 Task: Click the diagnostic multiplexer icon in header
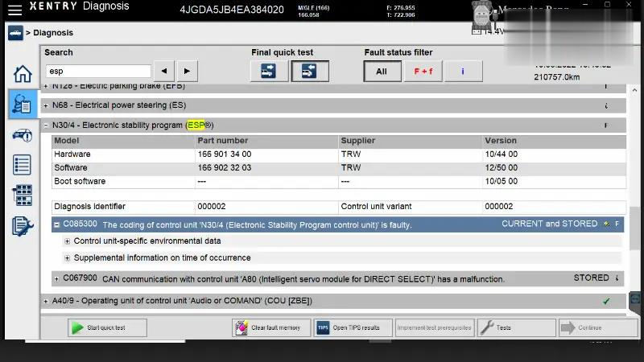[x=481, y=15]
